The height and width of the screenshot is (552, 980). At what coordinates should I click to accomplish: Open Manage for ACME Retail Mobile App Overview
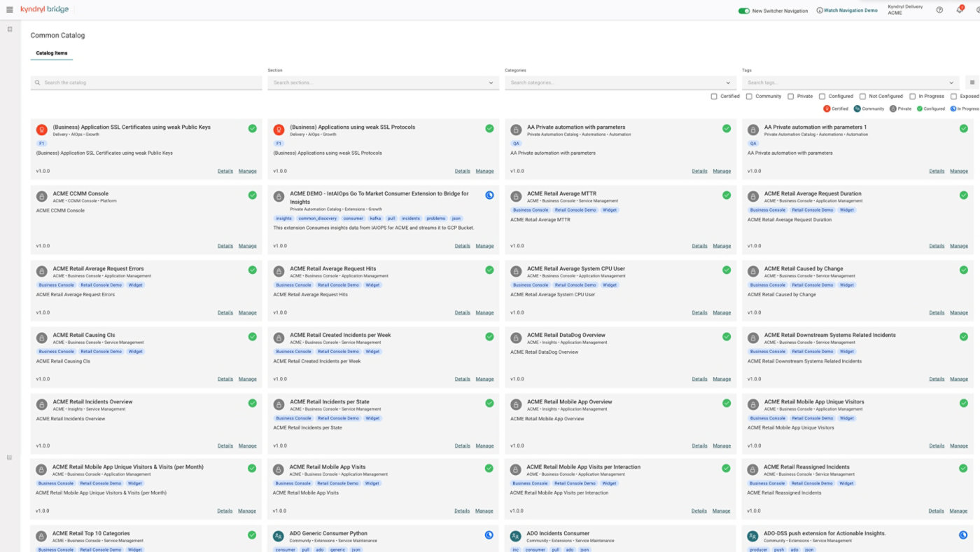(722, 446)
